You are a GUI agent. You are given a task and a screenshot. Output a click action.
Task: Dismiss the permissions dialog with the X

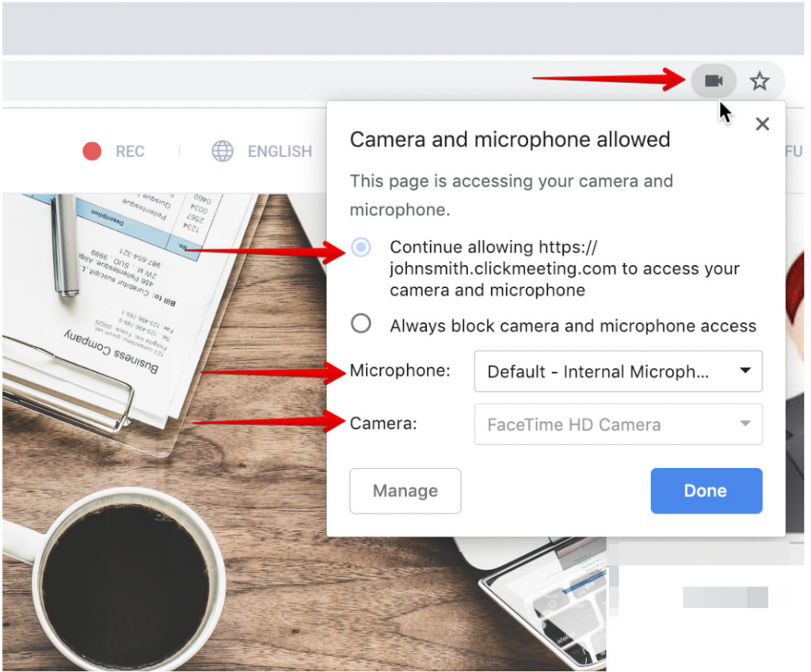pyautogui.click(x=762, y=123)
